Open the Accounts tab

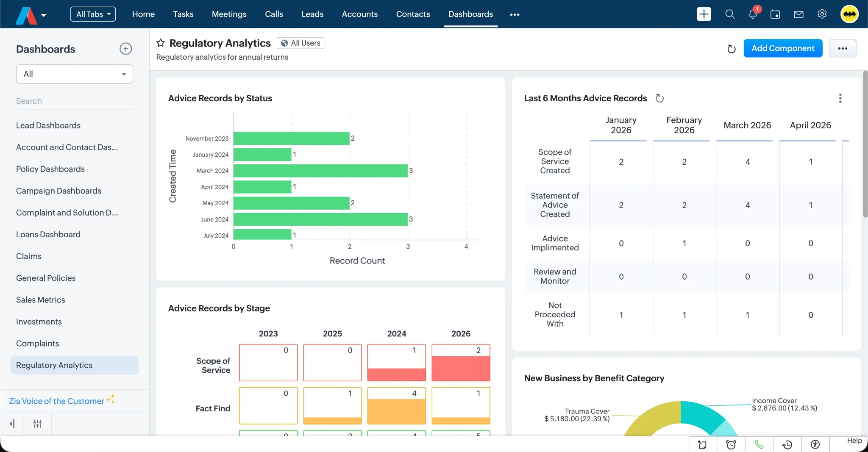[359, 14]
